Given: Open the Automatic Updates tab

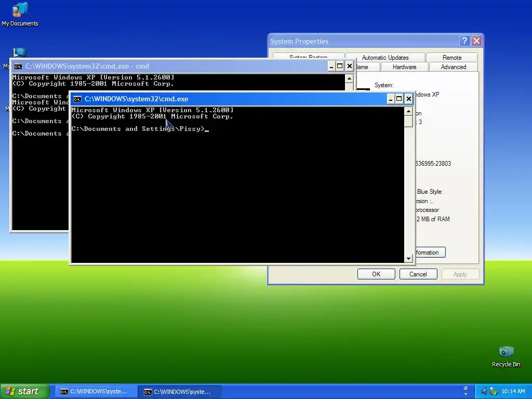Looking at the screenshot, I should pos(385,57).
